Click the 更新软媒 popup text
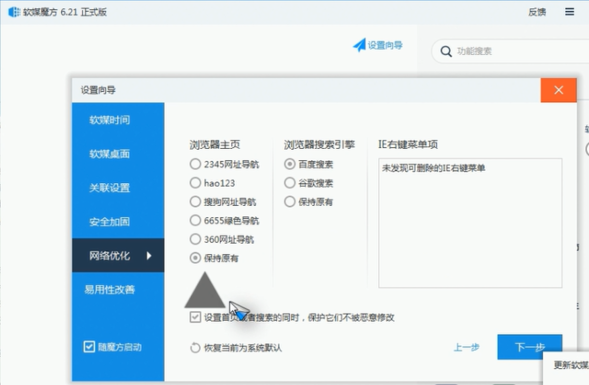589x385 pixels. pyautogui.click(x=571, y=365)
